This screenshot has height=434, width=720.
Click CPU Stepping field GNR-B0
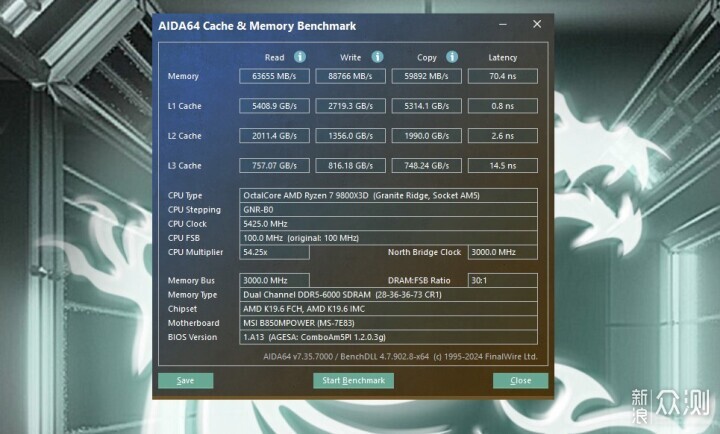(x=388, y=210)
